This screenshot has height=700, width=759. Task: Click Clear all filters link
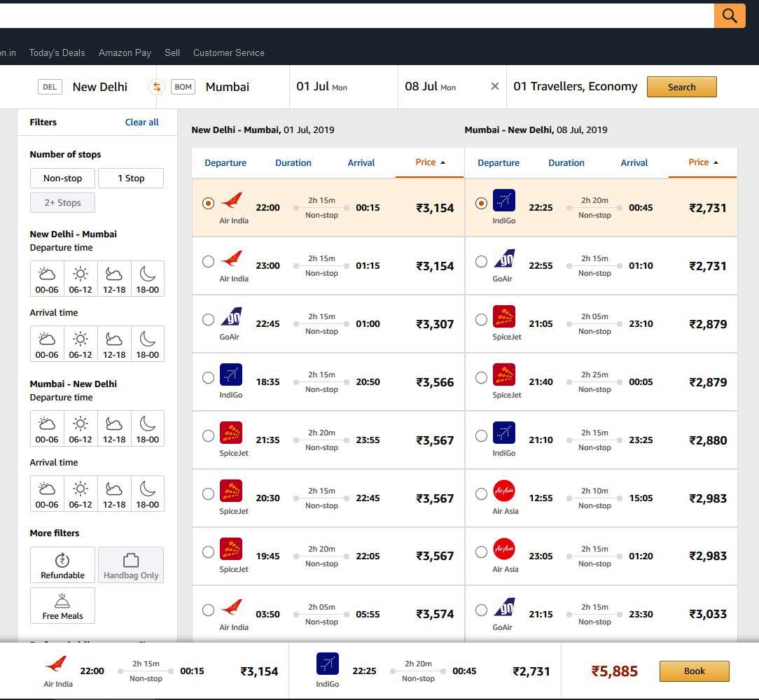point(142,122)
